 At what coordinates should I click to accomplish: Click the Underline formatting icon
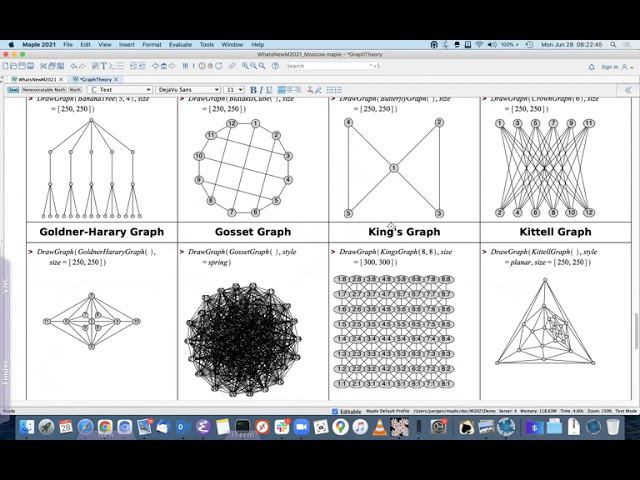pyautogui.click(x=269, y=90)
